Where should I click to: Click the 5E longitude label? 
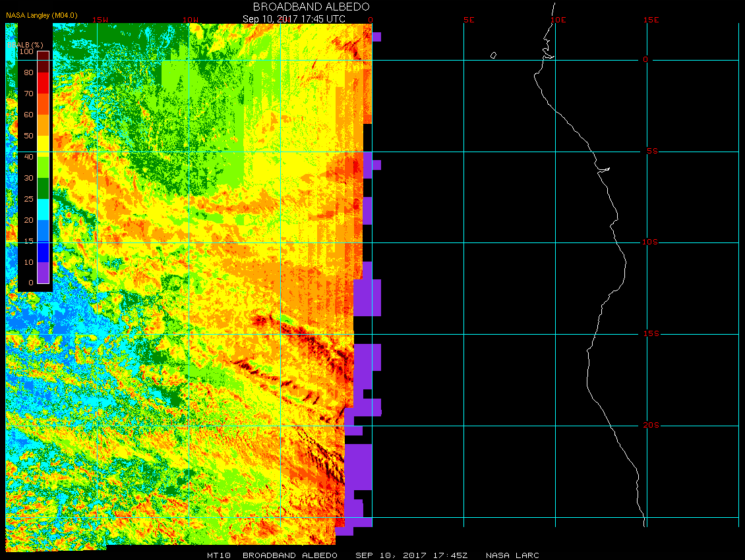coord(469,20)
